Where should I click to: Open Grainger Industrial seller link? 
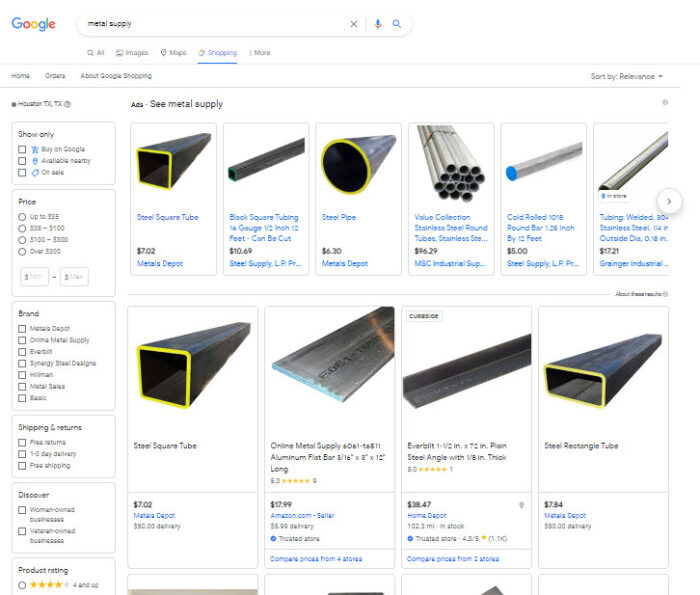coord(633,264)
